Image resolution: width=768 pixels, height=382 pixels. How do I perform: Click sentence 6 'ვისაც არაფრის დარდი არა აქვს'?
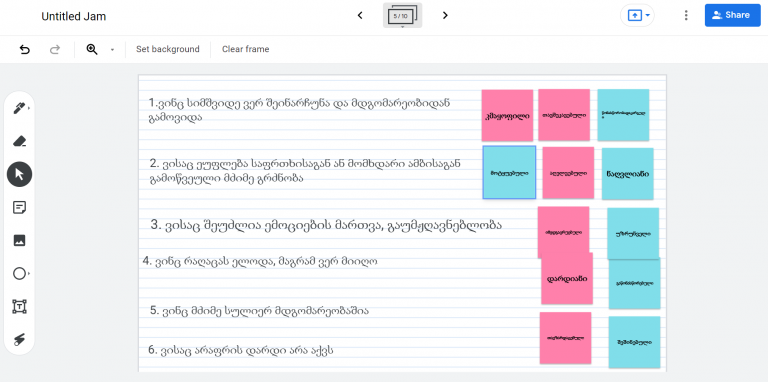point(247,350)
